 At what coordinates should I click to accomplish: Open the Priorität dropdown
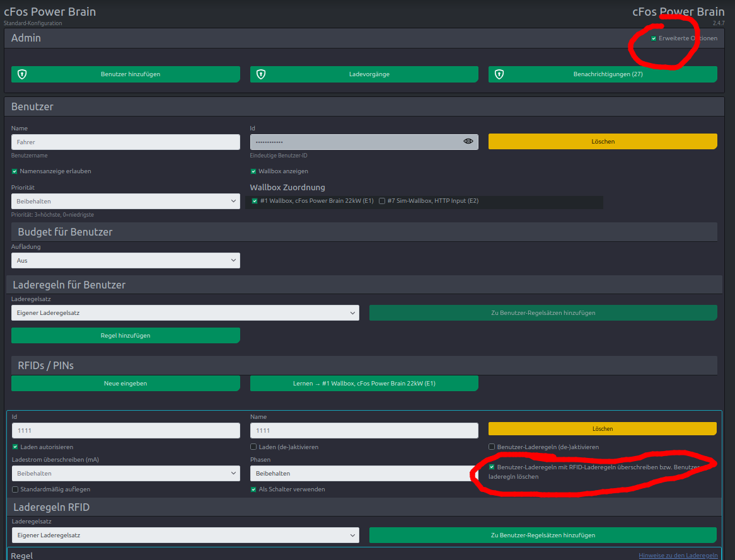click(x=125, y=202)
